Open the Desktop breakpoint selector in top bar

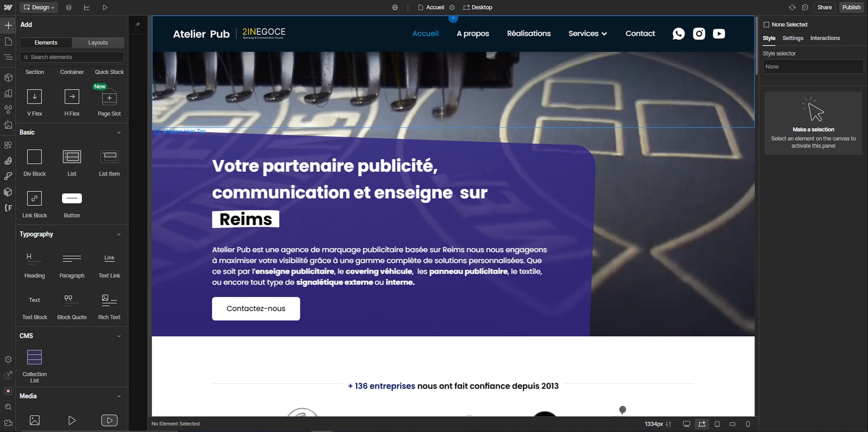[x=478, y=7]
